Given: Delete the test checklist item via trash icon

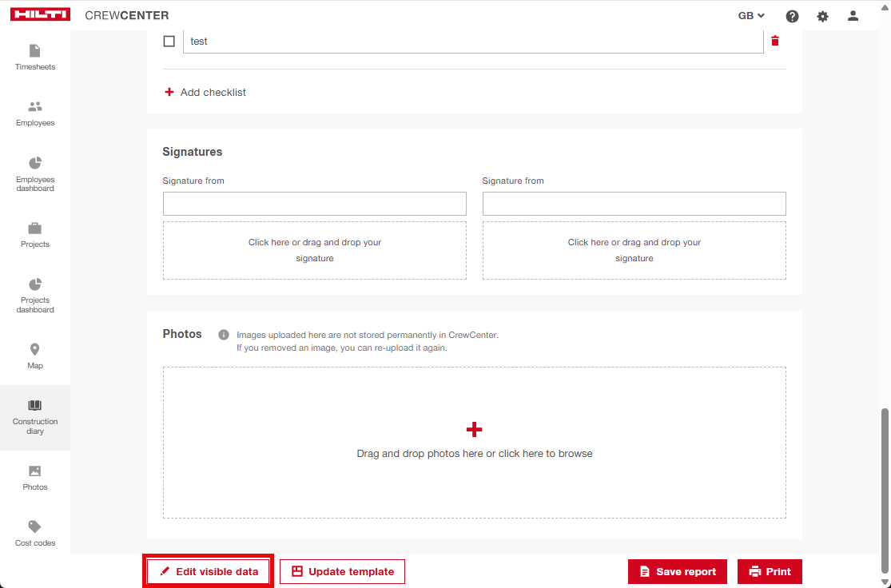Looking at the screenshot, I should tap(774, 41).
